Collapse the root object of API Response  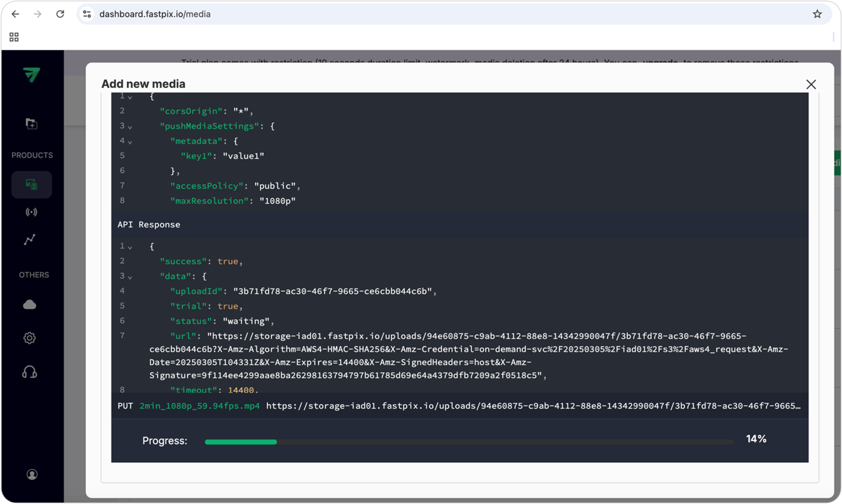tap(130, 248)
